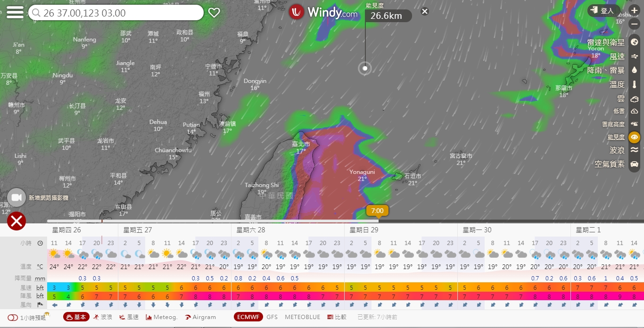
Task: Click the 雷達與衛星 layer label
Action: (x=606, y=42)
